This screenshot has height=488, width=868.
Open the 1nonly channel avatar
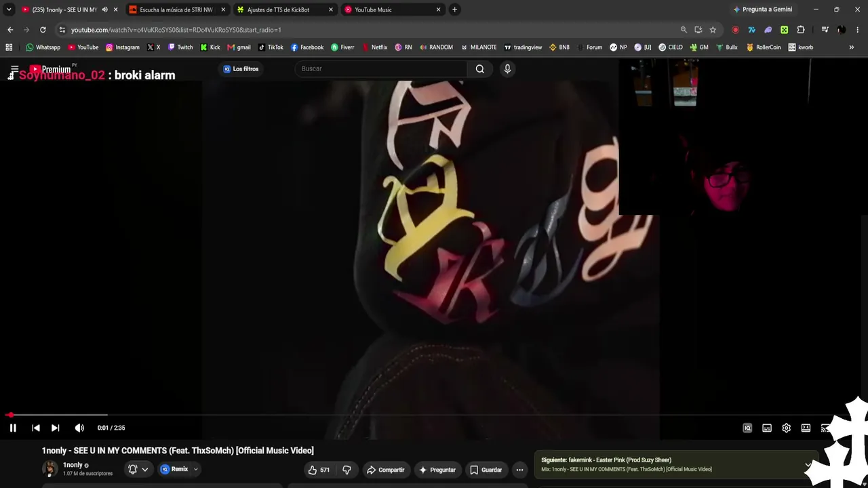(50, 468)
